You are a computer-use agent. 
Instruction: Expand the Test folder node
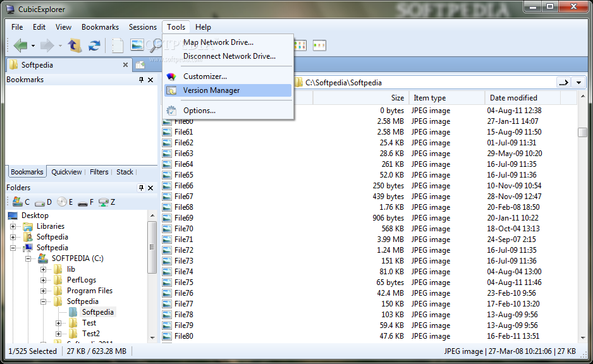[58, 323]
